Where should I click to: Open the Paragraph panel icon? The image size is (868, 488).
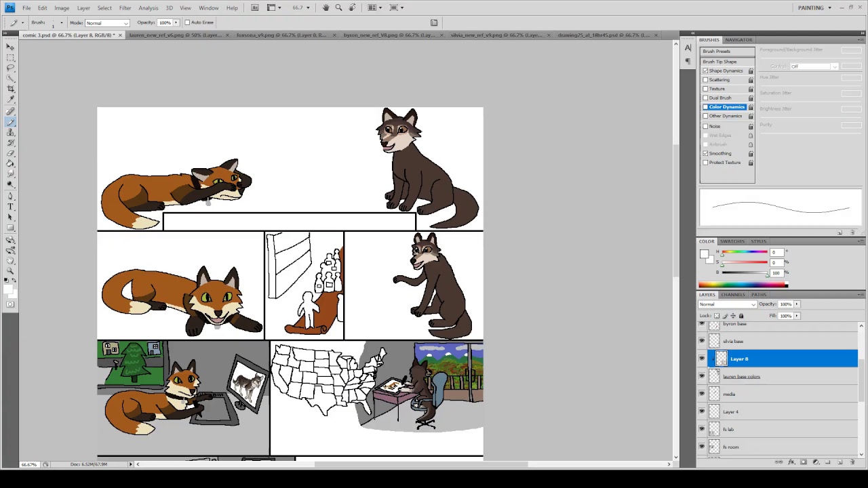(688, 62)
